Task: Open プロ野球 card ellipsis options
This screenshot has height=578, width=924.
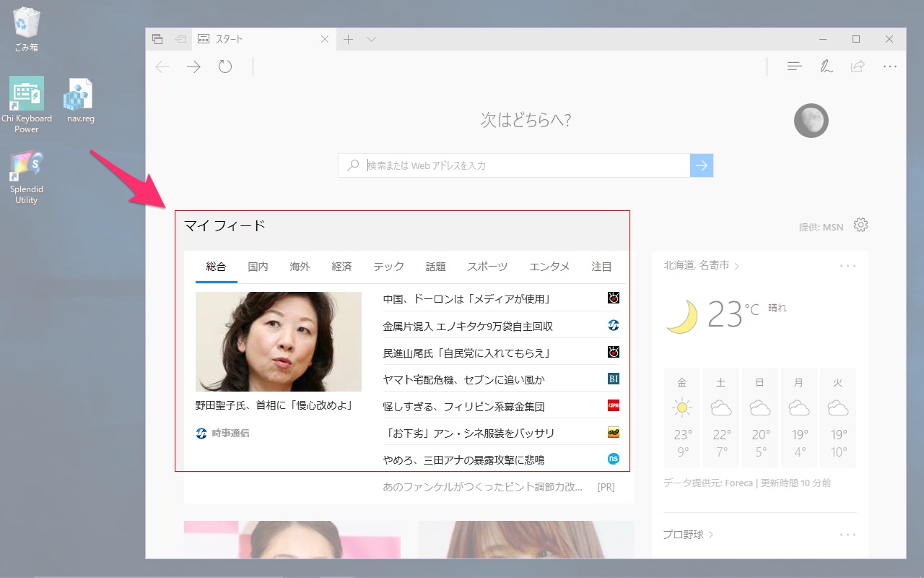Action: 848,535
